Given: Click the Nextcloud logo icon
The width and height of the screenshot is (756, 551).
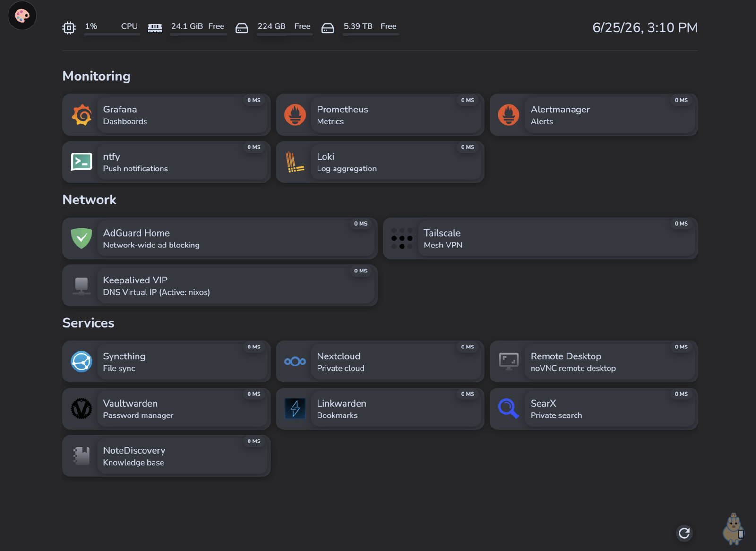Looking at the screenshot, I should (295, 362).
